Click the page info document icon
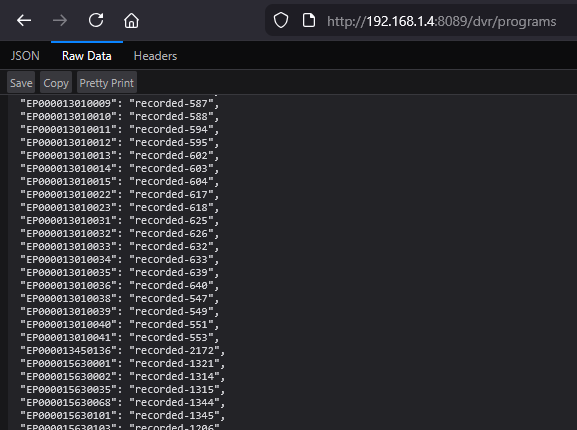Viewport: 577px width, 430px height. pyautogui.click(x=309, y=20)
